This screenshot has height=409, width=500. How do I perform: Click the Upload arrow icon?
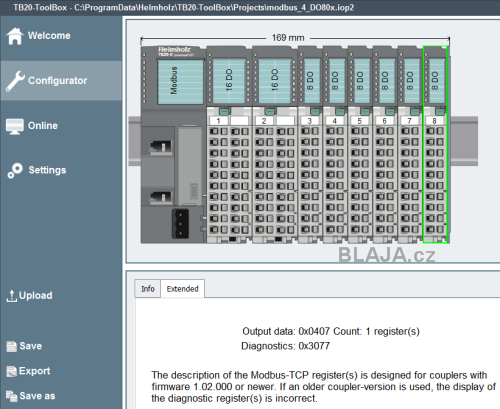tap(11, 296)
